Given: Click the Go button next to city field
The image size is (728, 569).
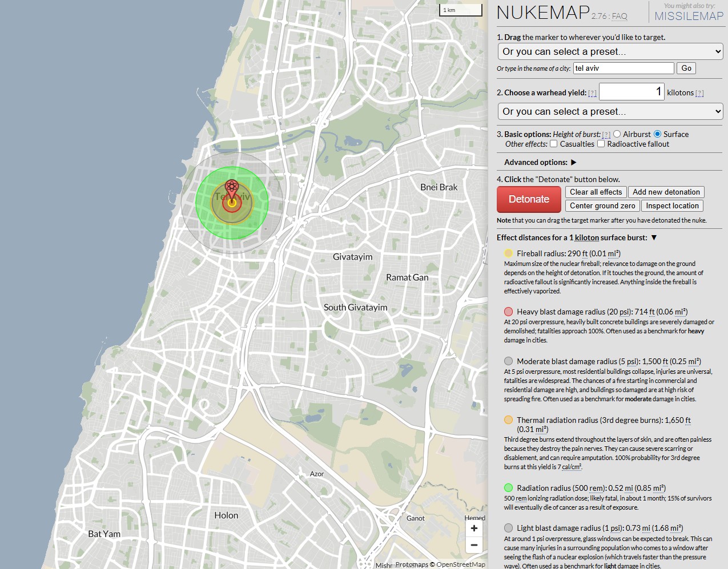Looking at the screenshot, I should 686,68.
